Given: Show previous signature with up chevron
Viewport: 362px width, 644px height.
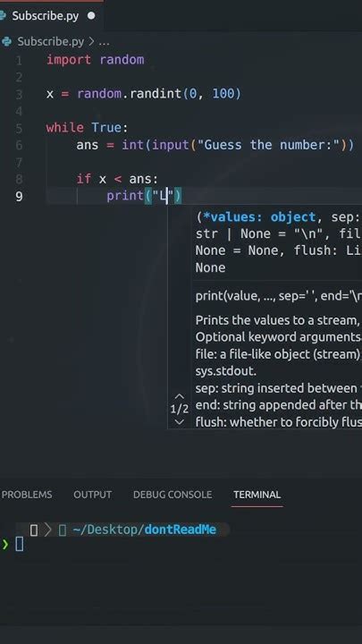Looking at the screenshot, I should coord(180,396).
